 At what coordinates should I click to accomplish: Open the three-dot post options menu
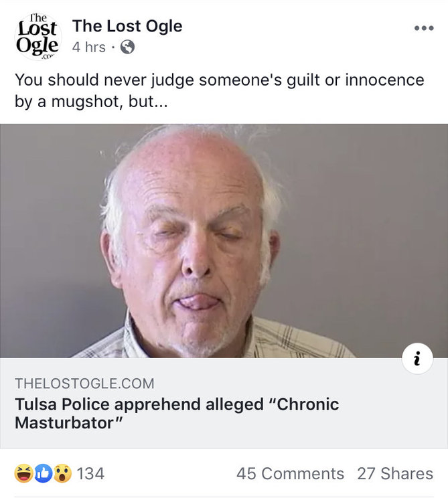(423, 29)
